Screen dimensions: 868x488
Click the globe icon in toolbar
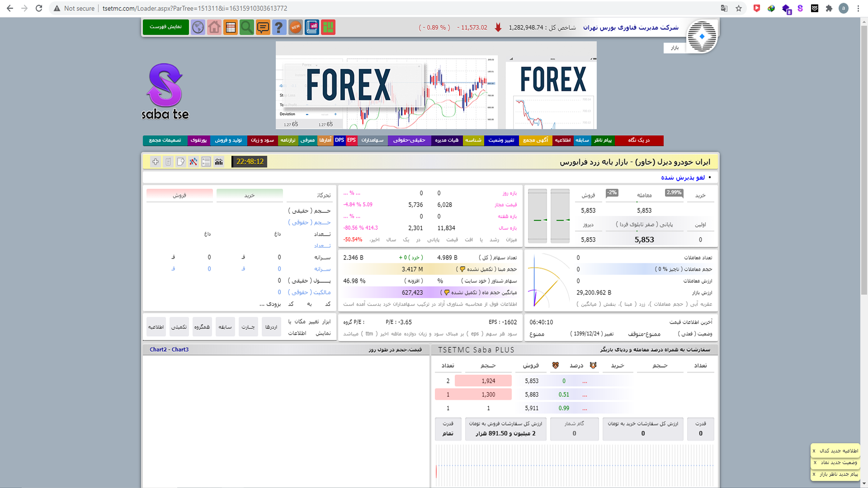(x=198, y=28)
